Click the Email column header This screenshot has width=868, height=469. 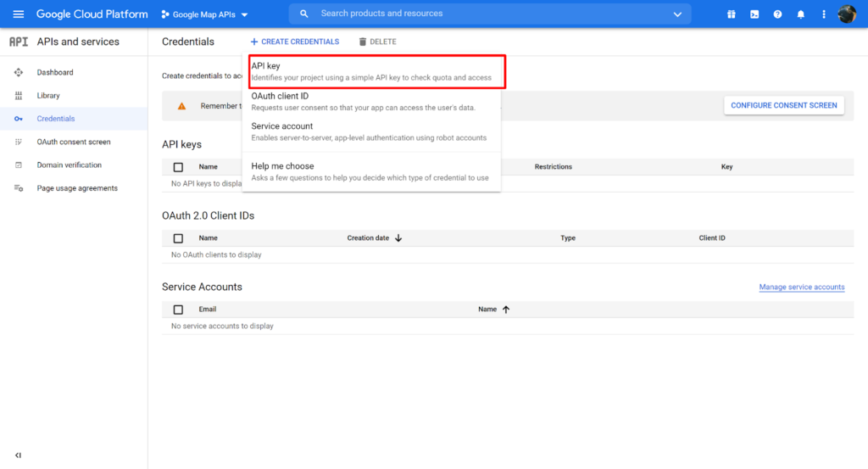click(x=208, y=310)
